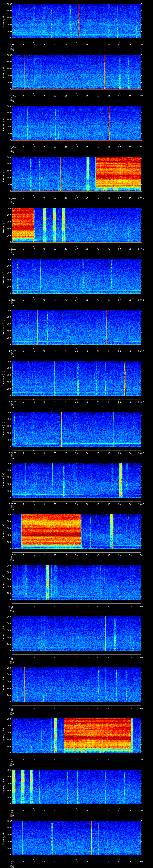
Task: Click the 9:16:00 start time label
Action: pos(12,44)
